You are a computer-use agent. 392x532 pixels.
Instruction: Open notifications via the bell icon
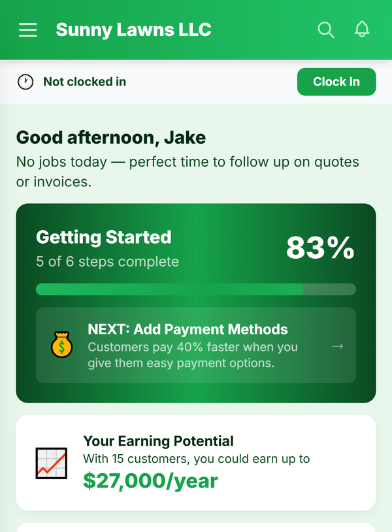click(x=361, y=30)
